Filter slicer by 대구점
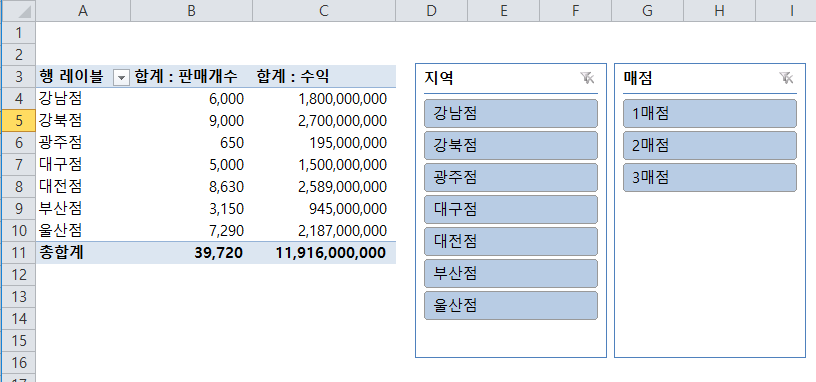The width and height of the screenshot is (816, 382). (x=511, y=209)
